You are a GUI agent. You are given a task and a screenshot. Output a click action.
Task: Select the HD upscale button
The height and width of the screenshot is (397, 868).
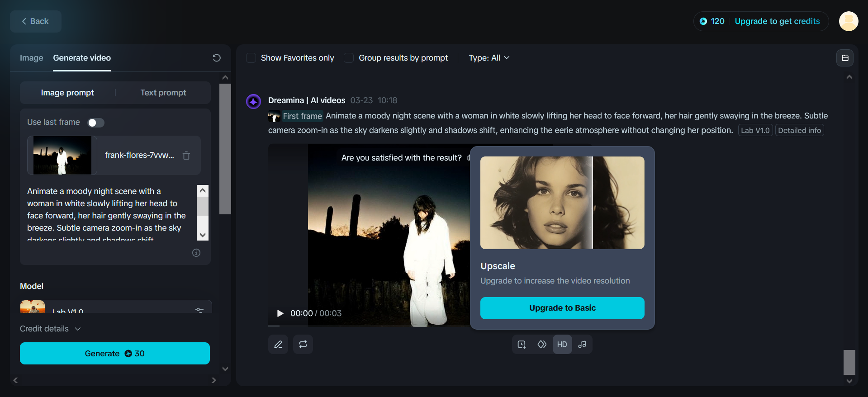tap(562, 345)
